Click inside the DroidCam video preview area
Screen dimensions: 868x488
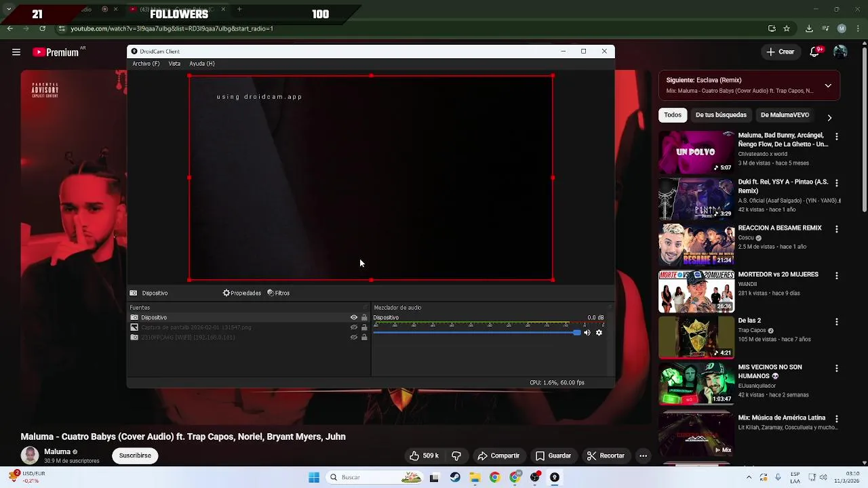[x=371, y=178]
